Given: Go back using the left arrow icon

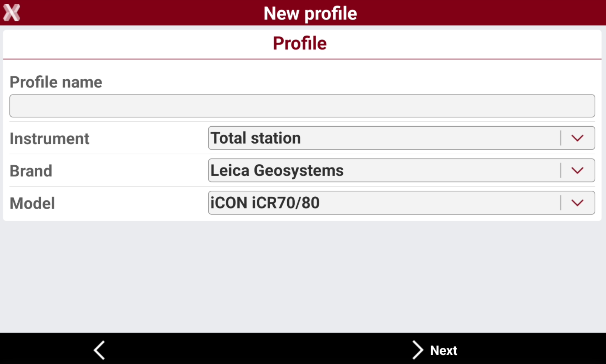Looking at the screenshot, I should pyautogui.click(x=99, y=350).
